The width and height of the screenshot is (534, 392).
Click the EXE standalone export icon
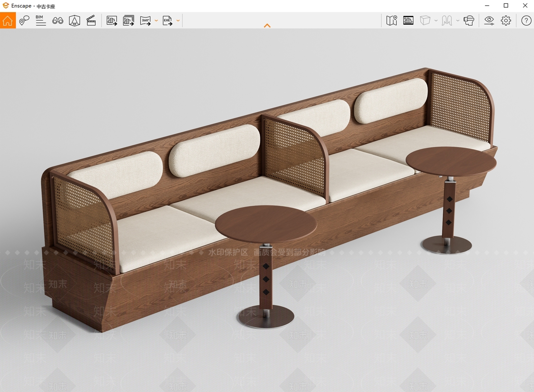[x=168, y=21]
